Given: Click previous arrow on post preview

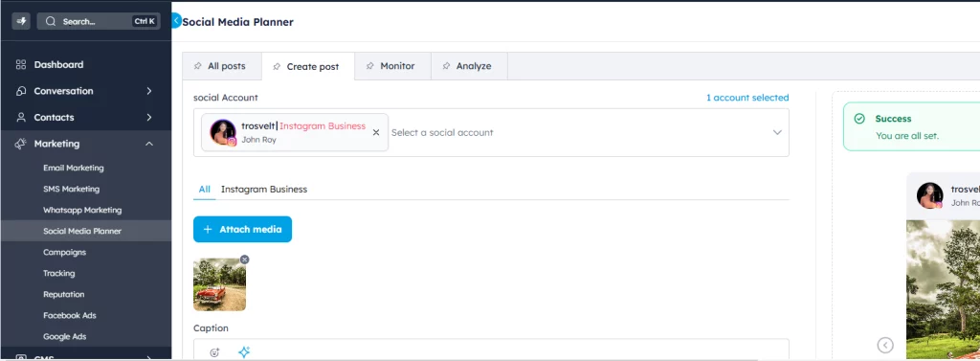Looking at the screenshot, I should click(x=885, y=345).
